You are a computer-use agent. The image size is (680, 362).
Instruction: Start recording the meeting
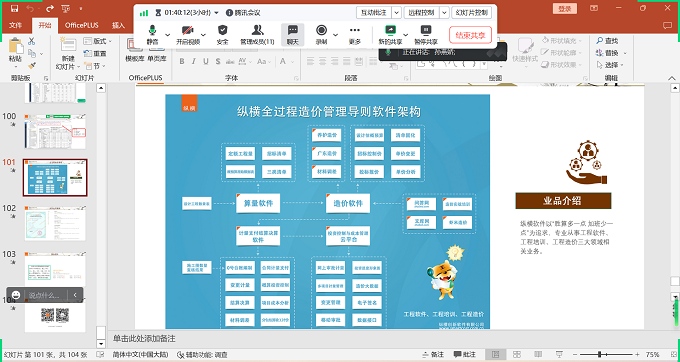click(x=321, y=35)
